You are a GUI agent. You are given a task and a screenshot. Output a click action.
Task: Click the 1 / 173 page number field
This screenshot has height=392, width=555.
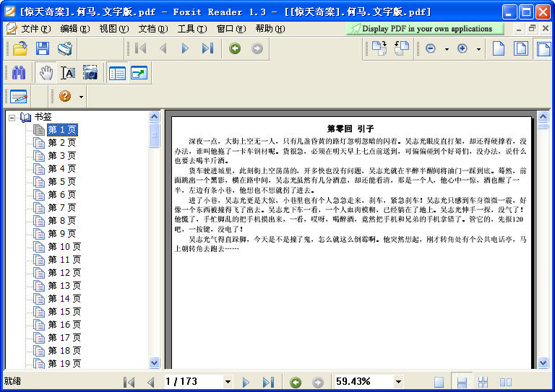pos(194,382)
